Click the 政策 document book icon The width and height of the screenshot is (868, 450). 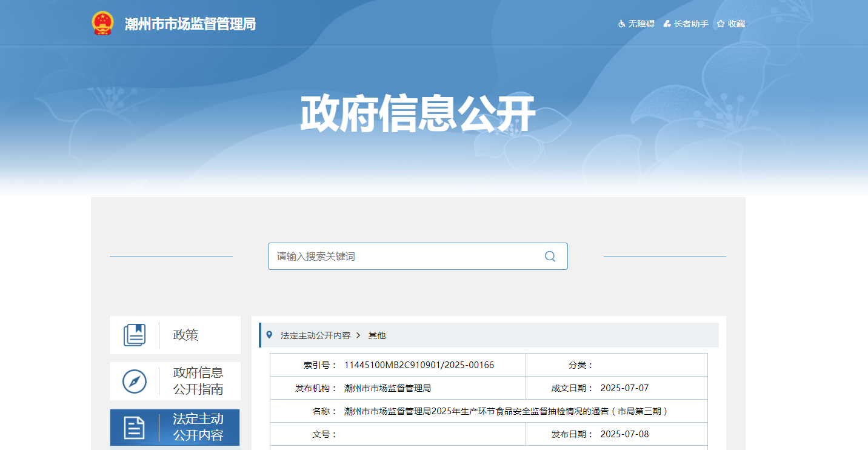tap(135, 335)
